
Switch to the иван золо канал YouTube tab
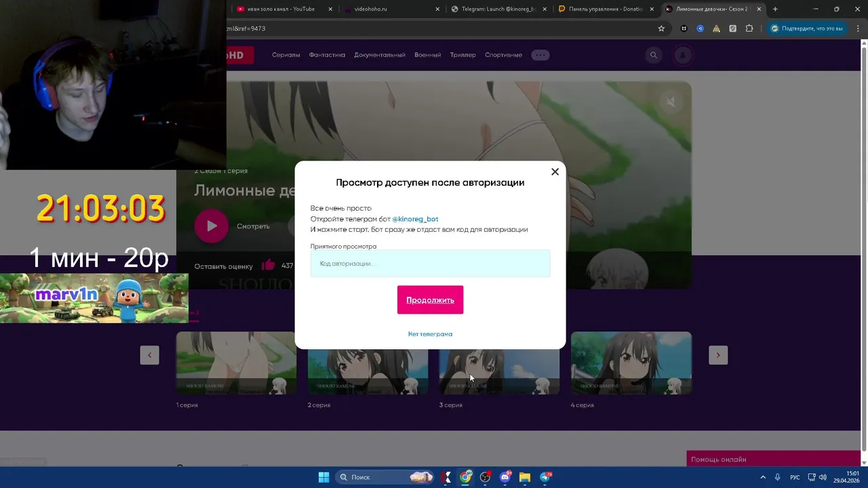pos(281,9)
